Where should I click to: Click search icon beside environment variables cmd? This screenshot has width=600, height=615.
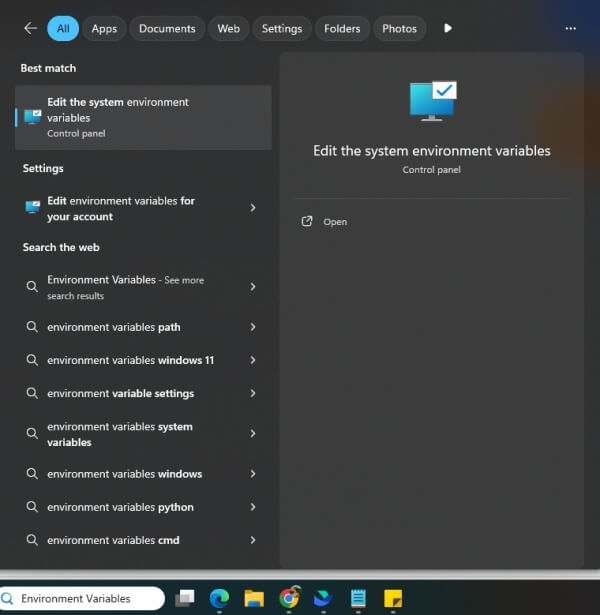(32, 540)
